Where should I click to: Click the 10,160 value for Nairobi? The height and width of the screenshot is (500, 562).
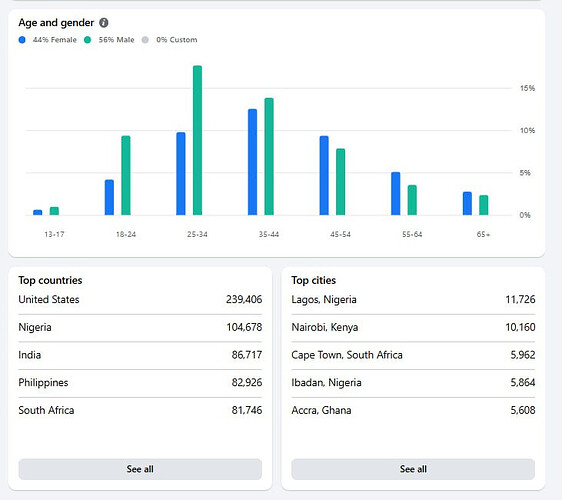point(520,327)
